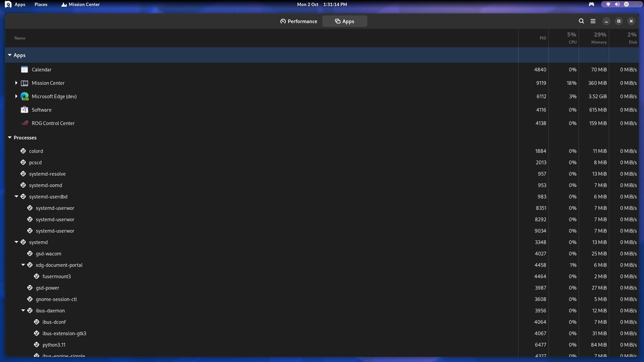Click the ROG Control Center icon
The height and width of the screenshot is (362, 644).
pyautogui.click(x=24, y=123)
